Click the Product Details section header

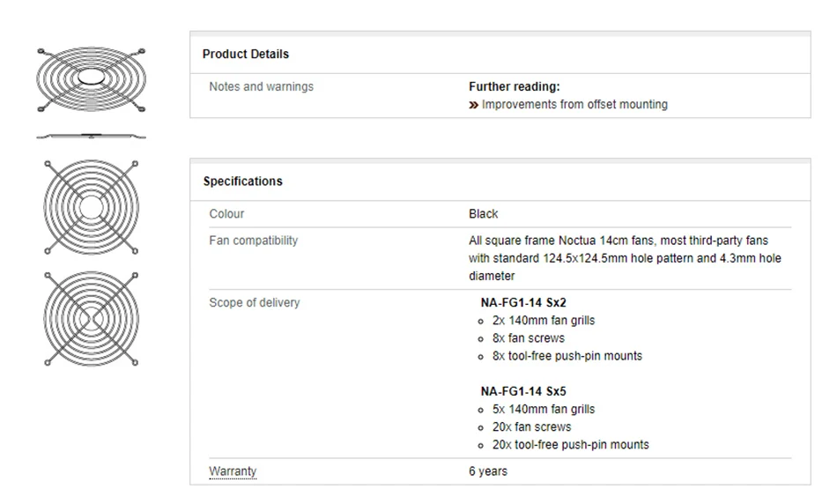pos(246,54)
